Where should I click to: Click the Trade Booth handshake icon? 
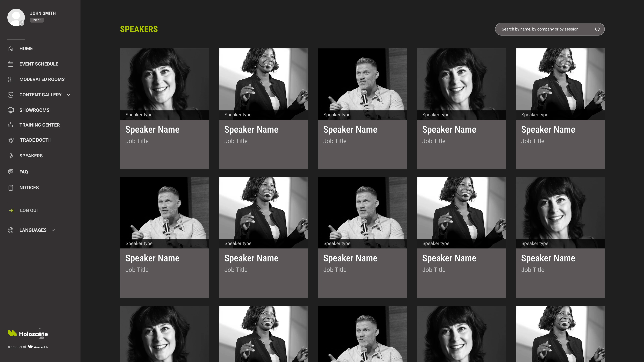[11, 140]
